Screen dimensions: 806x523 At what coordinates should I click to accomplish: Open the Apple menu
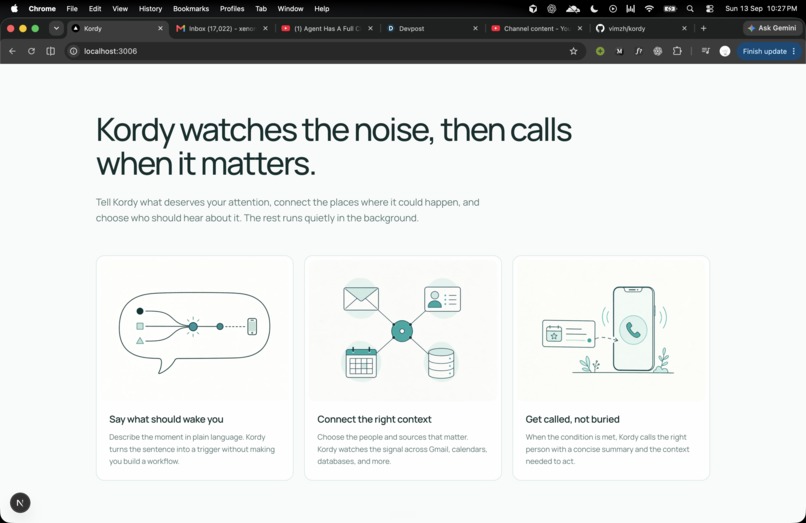click(x=14, y=9)
